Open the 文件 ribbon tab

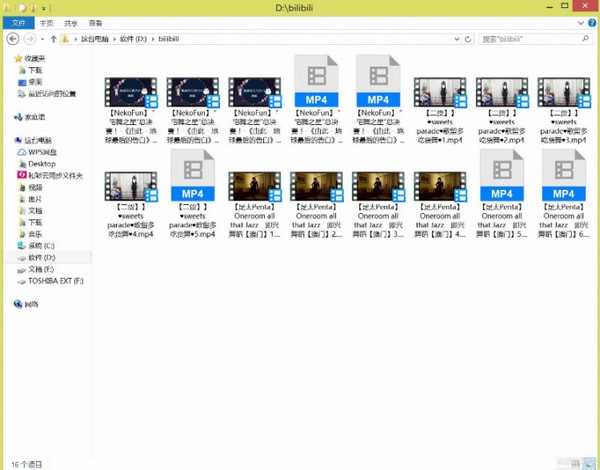[x=18, y=23]
